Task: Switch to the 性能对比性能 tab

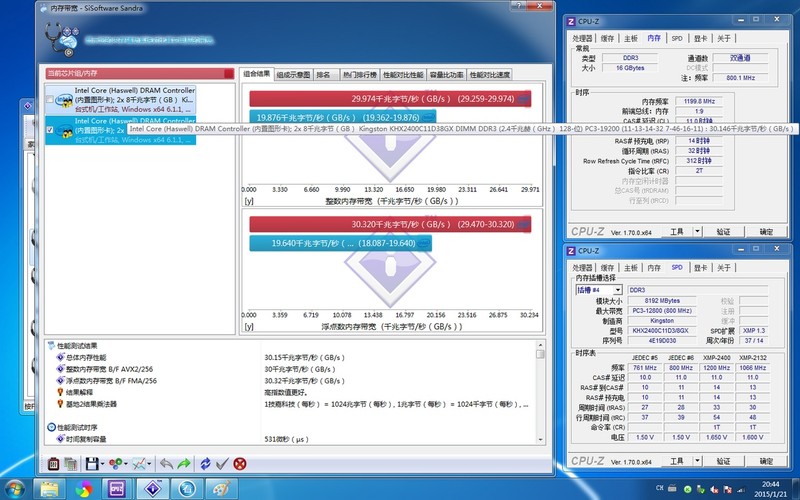Action: point(403,75)
